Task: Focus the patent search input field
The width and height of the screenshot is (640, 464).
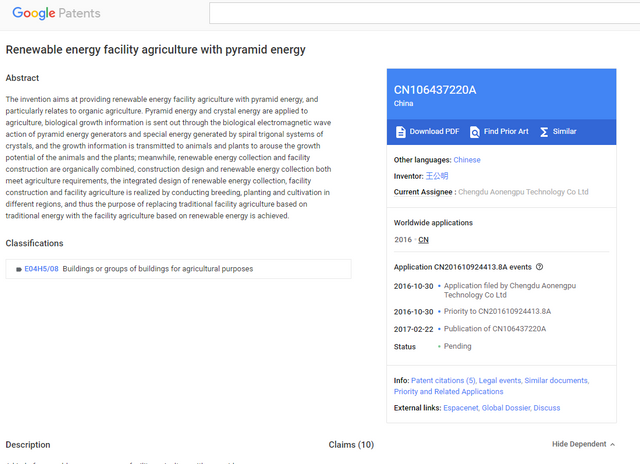Action: (424, 13)
